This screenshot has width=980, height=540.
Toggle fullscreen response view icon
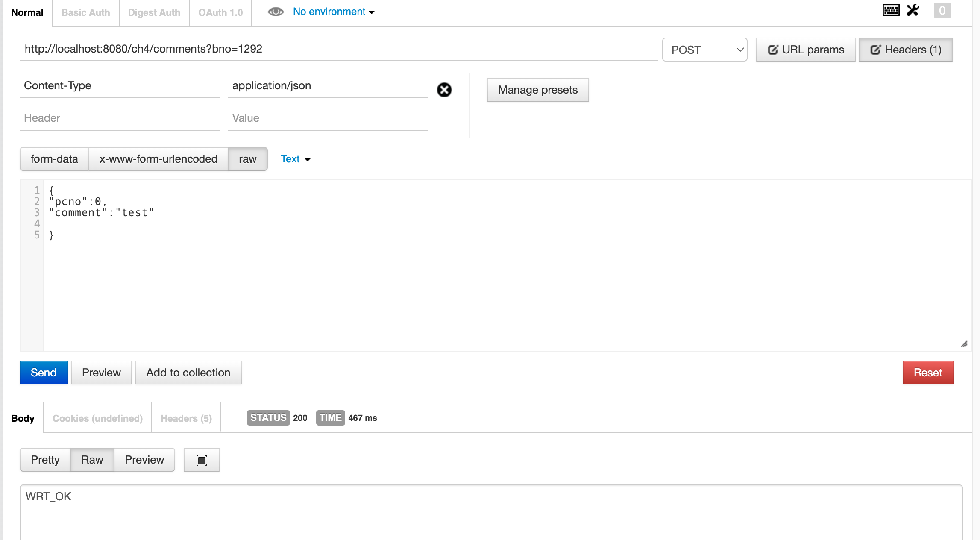click(202, 460)
